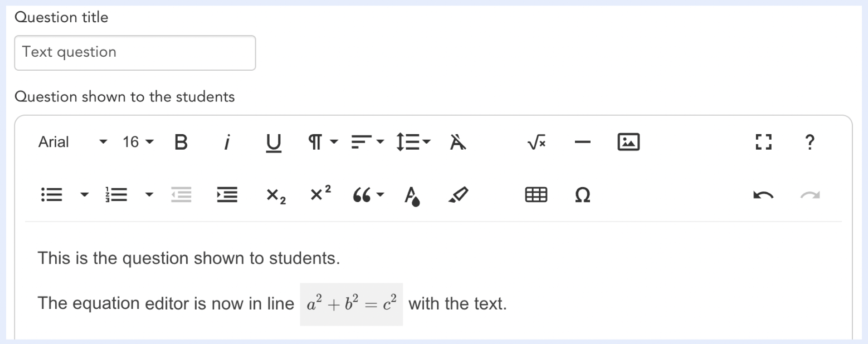
Task: Open the text color picker
Action: click(412, 195)
